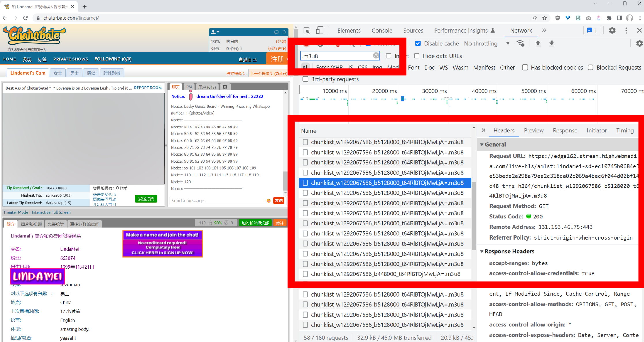Switch to the Console tab in DevTools
The height and width of the screenshot is (342, 644).
tap(382, 30)
